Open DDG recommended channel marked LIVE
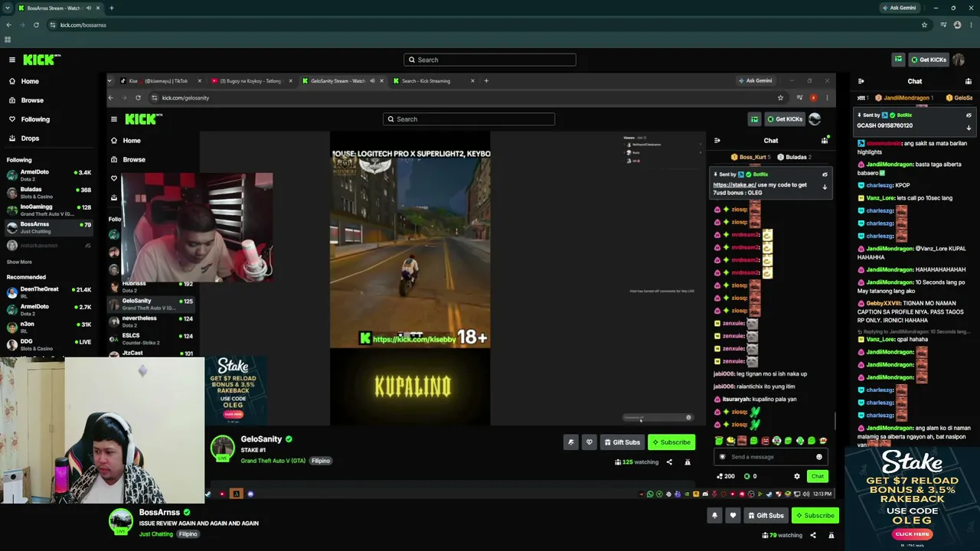 tap(48, 344)
